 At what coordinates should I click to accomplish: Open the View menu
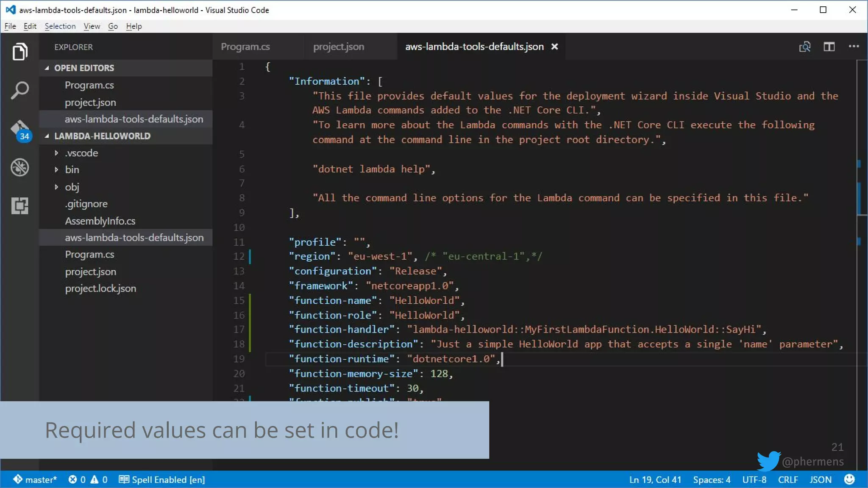point(92,26)
